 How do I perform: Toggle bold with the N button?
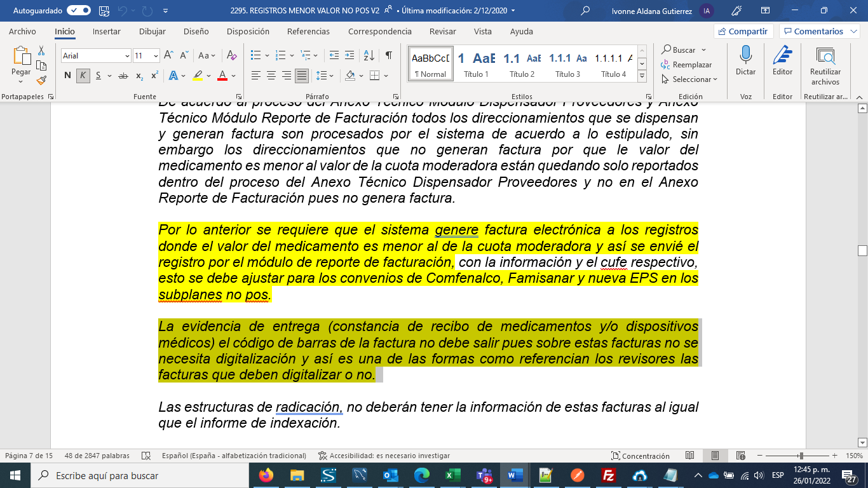(68, 76)
